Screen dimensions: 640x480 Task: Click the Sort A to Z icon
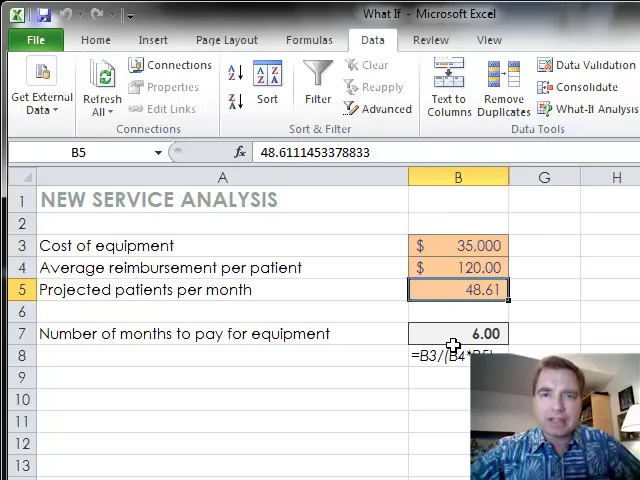click(236, 73)
